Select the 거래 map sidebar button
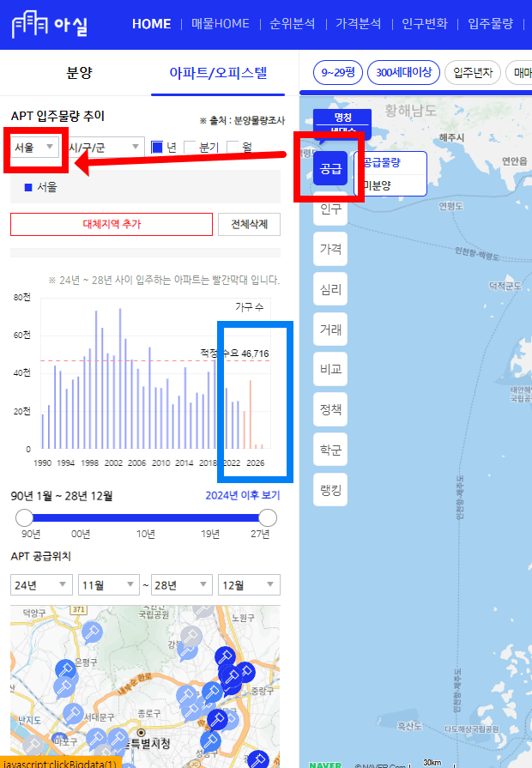The image size is (532, 768). click(330, 330)
